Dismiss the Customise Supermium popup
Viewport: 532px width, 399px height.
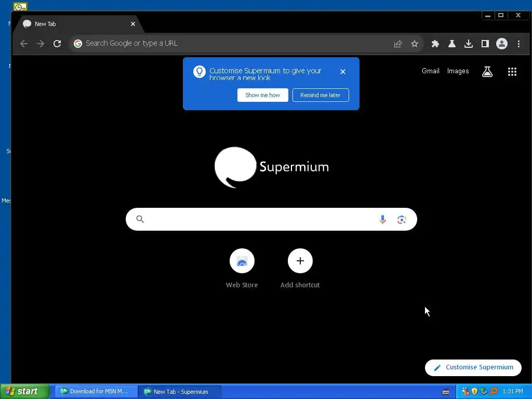(343, 72)
